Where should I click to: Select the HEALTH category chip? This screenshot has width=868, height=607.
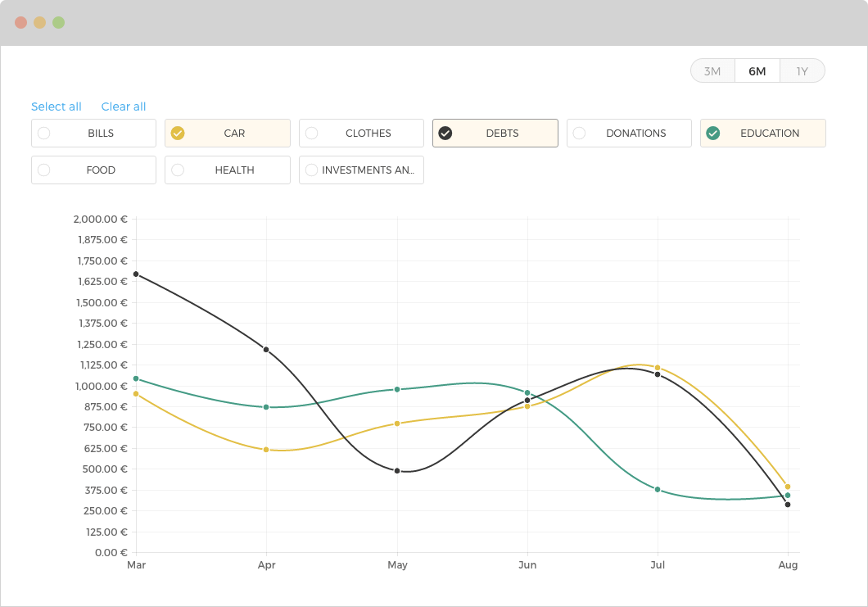[x=228, y=170]
